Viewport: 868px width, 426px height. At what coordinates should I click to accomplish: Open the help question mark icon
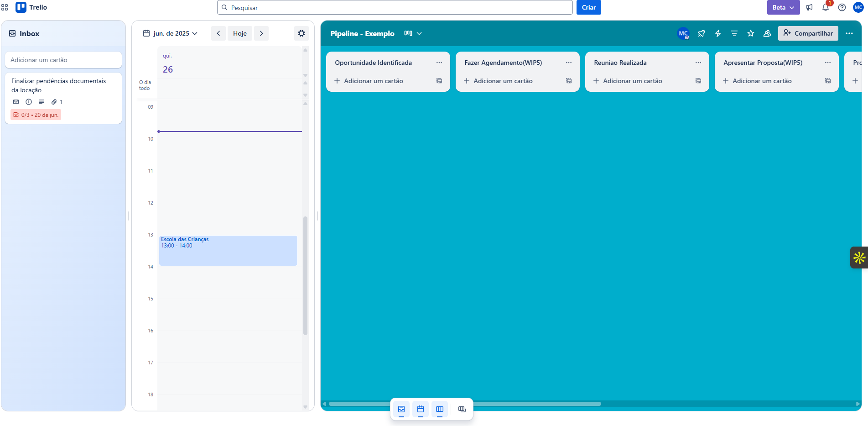[x=842, y=7]
